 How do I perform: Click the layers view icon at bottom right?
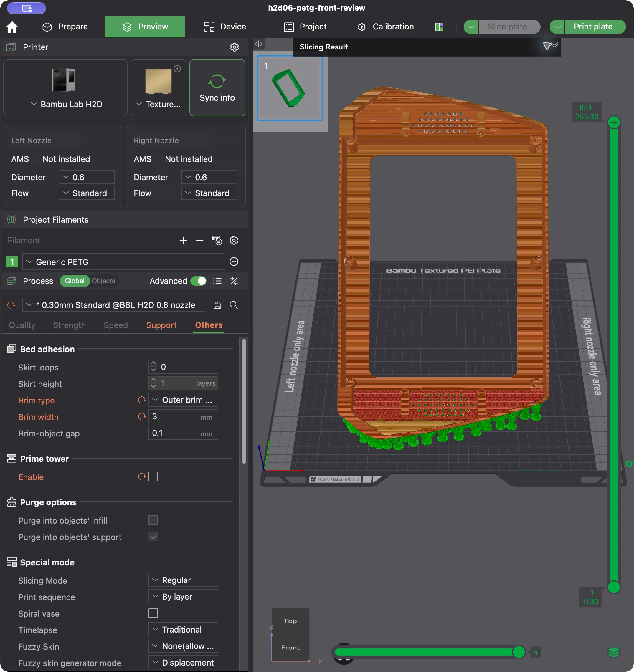[x=614, y=652]
